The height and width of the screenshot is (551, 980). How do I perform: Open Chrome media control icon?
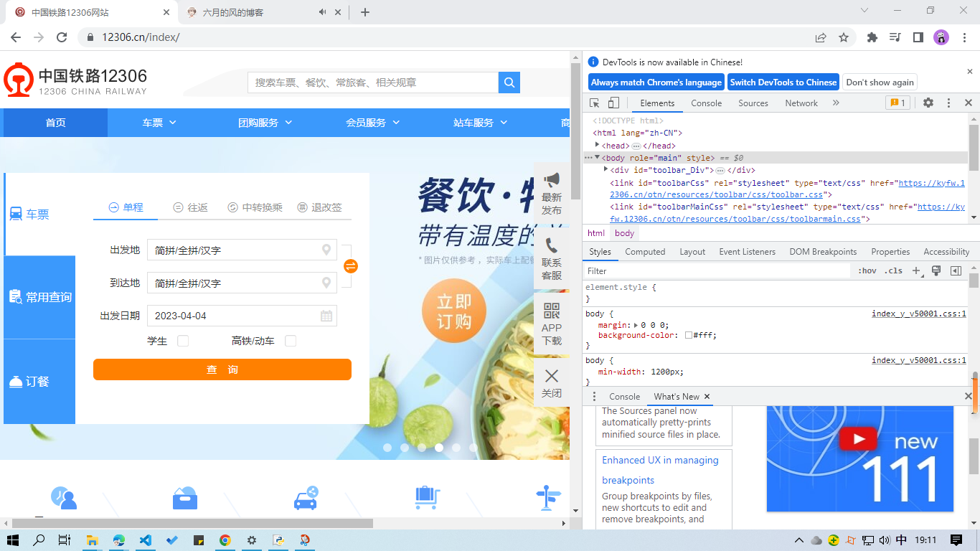coord(895,37)
